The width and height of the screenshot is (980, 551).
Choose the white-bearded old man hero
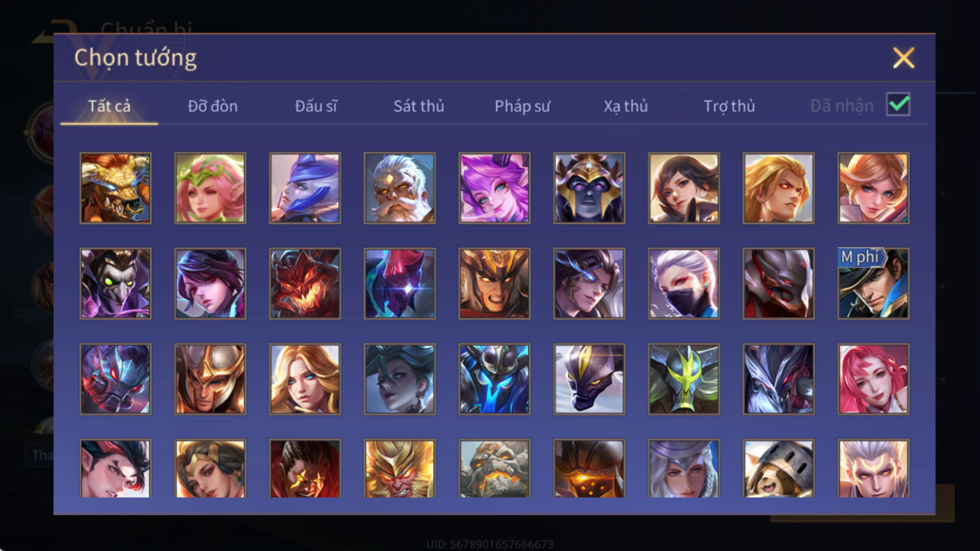click(x=399, y=188)
